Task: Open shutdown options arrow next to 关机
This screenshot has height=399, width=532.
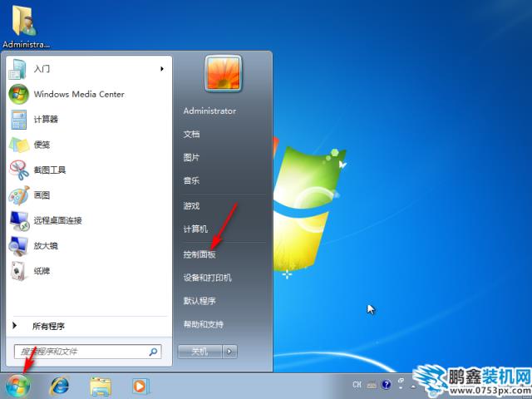Action: pyautogui.click(x=229, y=352)
